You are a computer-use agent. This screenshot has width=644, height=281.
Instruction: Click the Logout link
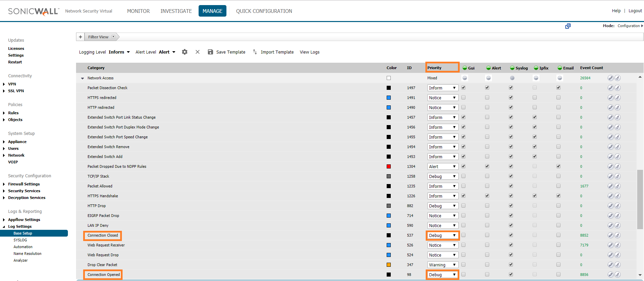(635, 11)
